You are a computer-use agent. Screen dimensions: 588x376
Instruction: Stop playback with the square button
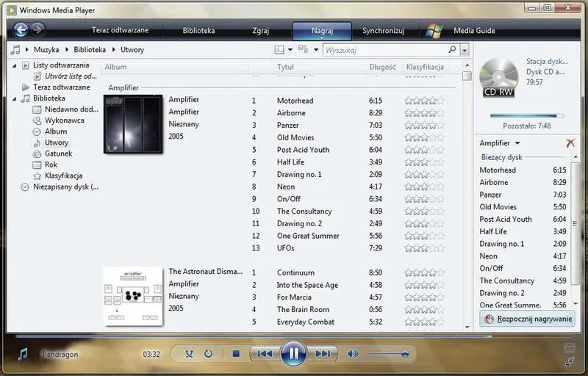236,353
